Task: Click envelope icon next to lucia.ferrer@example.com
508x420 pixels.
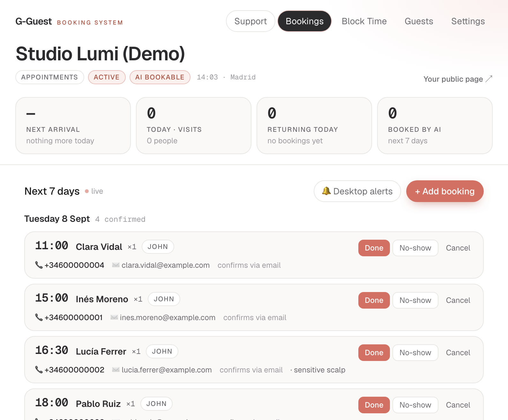Action: coord(116,370)
